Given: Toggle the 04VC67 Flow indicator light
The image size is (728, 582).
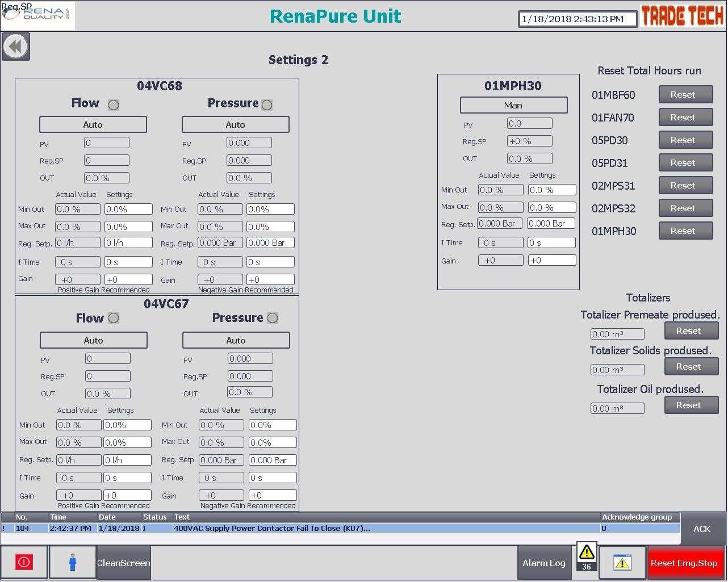Looking at the screenshot, I should (x=114, y=318).
